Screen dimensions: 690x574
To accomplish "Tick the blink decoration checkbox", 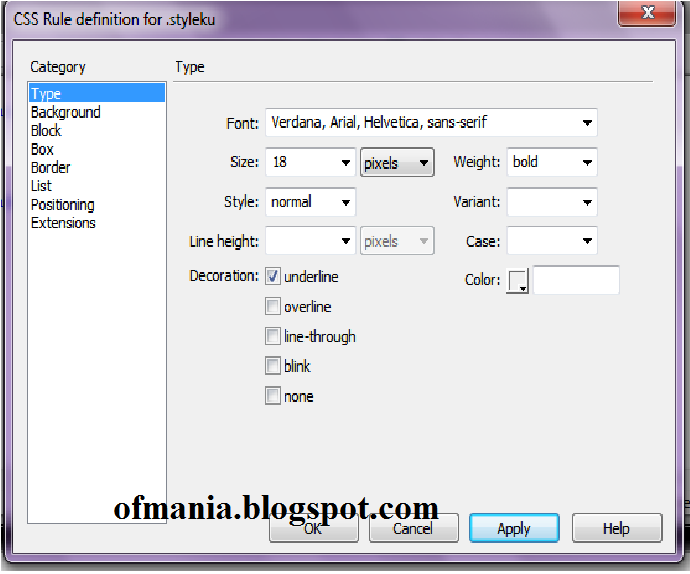I will click(273, 366).
